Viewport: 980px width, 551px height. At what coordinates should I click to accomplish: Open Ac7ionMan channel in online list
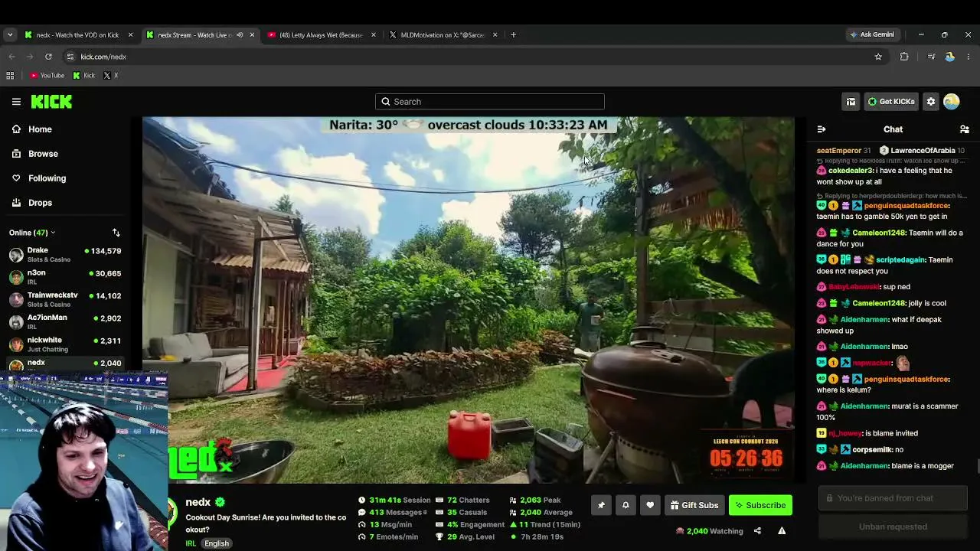point(66,321)
